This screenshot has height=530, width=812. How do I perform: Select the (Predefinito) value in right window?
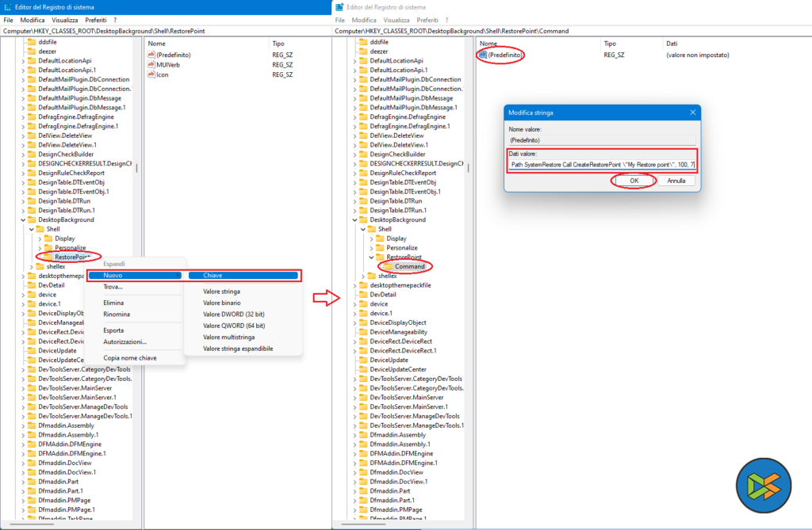click(505, 55)
